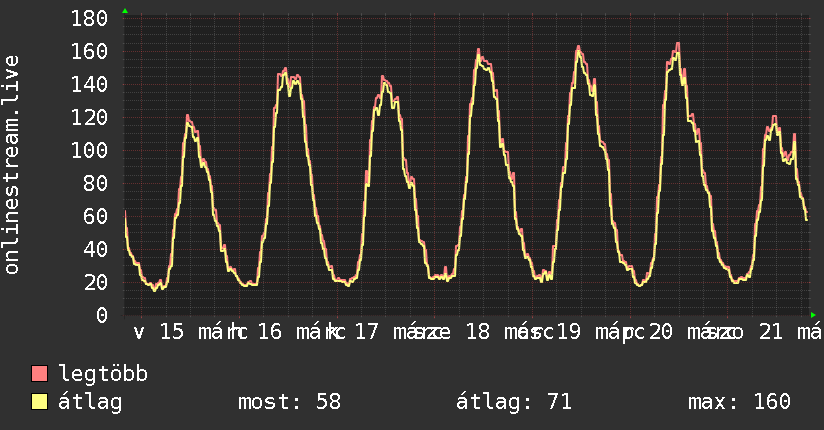The height and width of the screenshot is (430, 824).
Task: Click the x-axis date label 17
Action: click(x=367, y=332)
